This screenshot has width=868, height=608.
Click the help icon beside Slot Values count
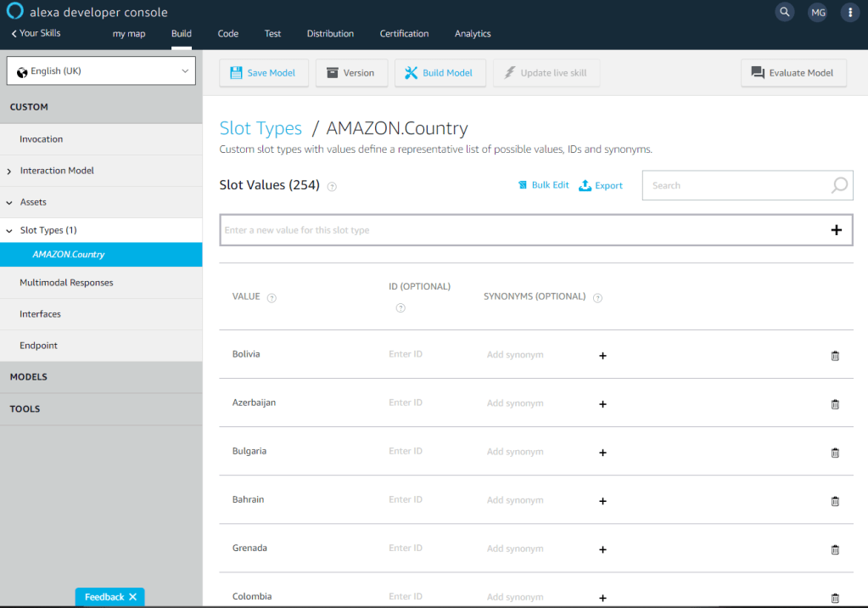point(332,187)
